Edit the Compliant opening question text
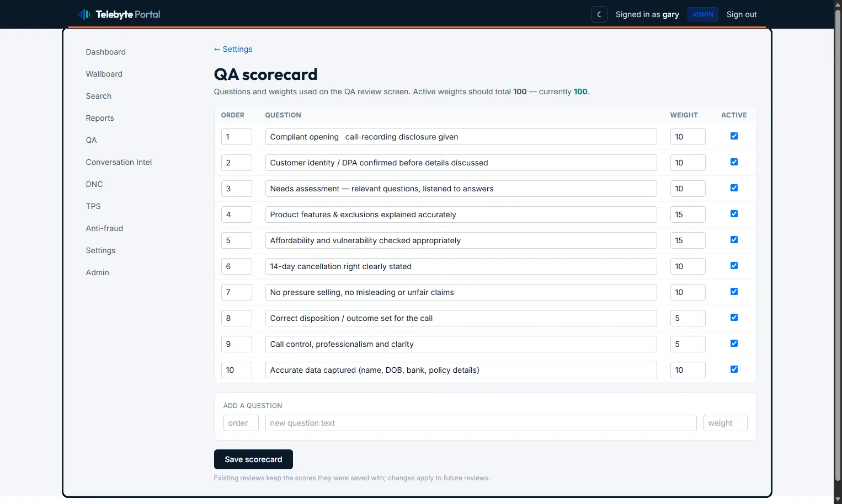This screenshot has width=842, height=504. coord(461,137)
